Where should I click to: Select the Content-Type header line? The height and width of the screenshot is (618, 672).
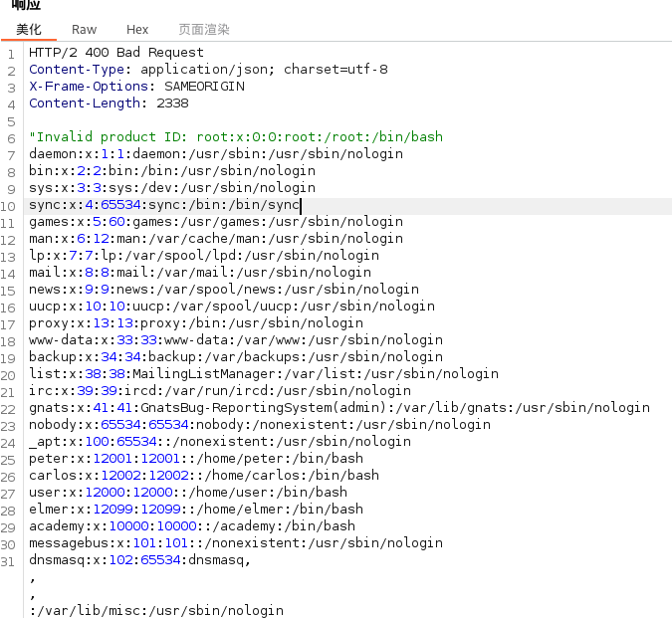(x=208, y=70)
